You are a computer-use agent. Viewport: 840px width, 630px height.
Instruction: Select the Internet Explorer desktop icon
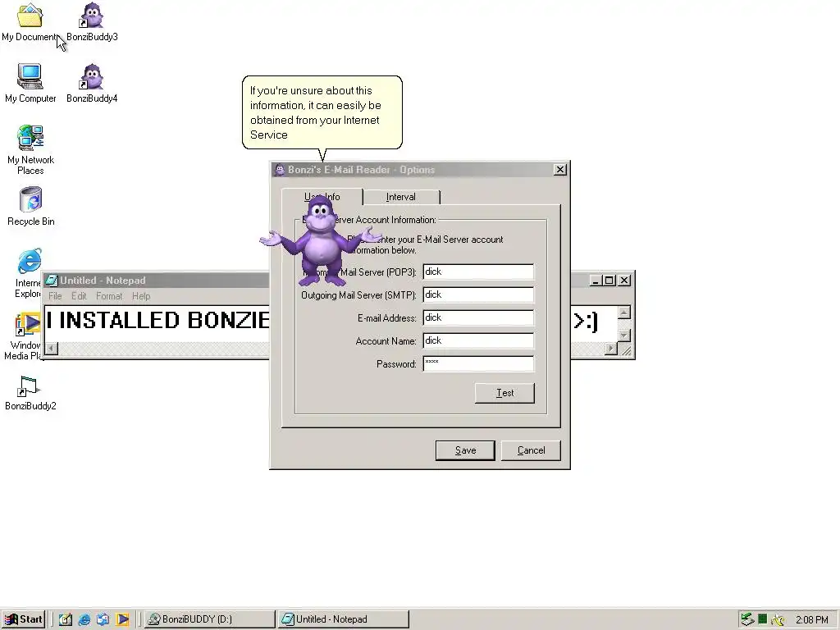tap(28, 272)
